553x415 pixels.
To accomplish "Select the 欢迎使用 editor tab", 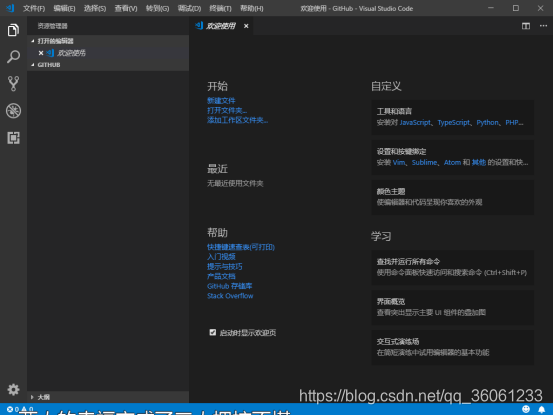I will click(221, 26).
